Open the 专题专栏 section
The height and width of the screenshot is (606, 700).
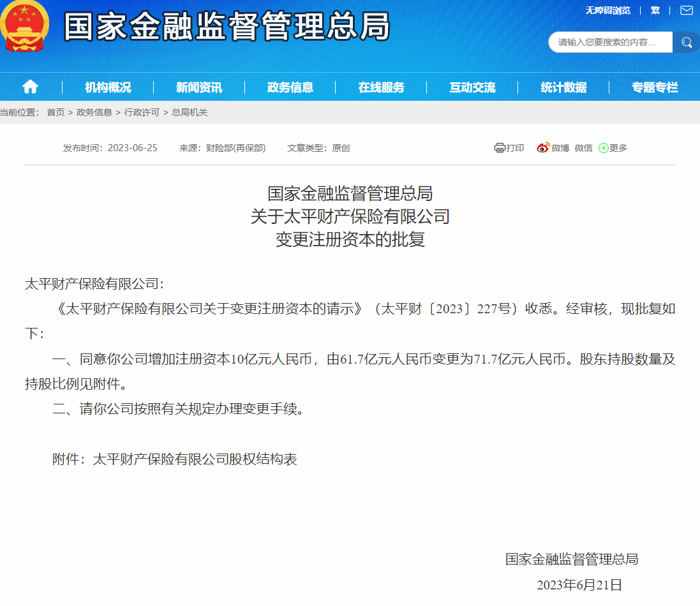point(655,87)
